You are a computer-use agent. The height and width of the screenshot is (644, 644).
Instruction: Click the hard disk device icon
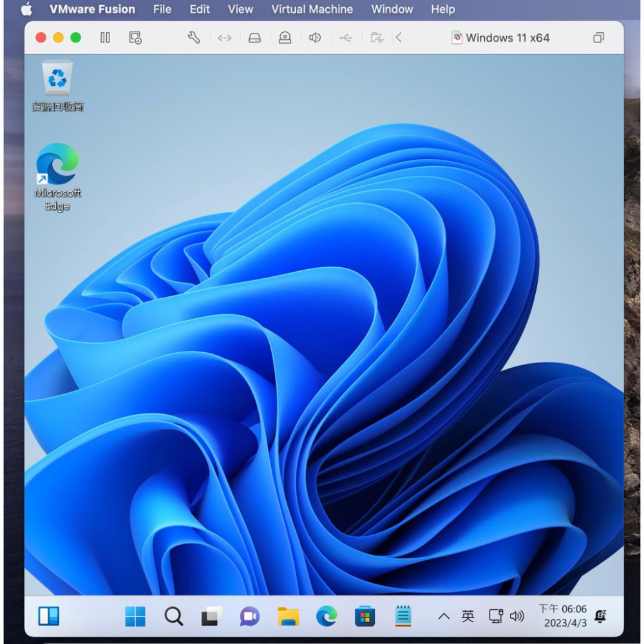point(254,37)
